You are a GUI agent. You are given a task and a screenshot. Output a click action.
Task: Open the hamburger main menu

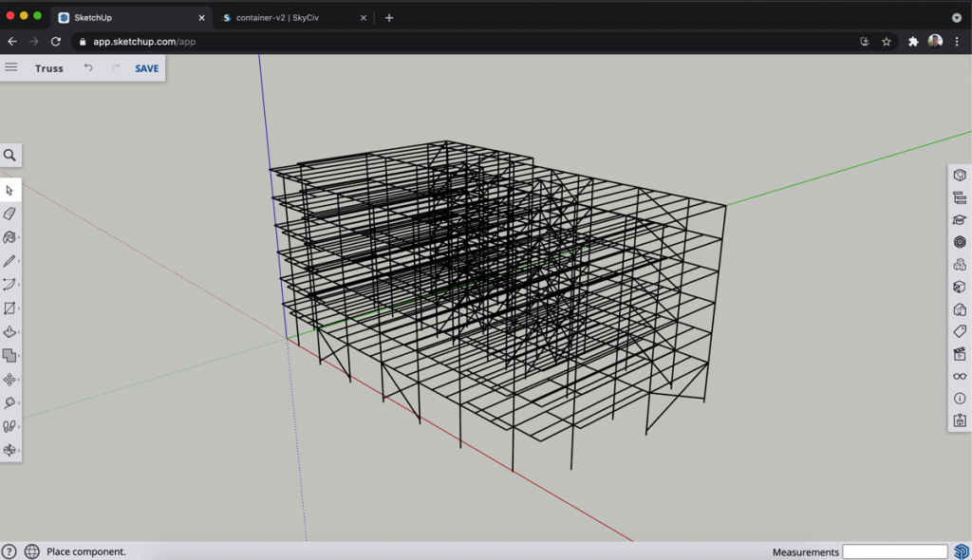pos(11,67)
